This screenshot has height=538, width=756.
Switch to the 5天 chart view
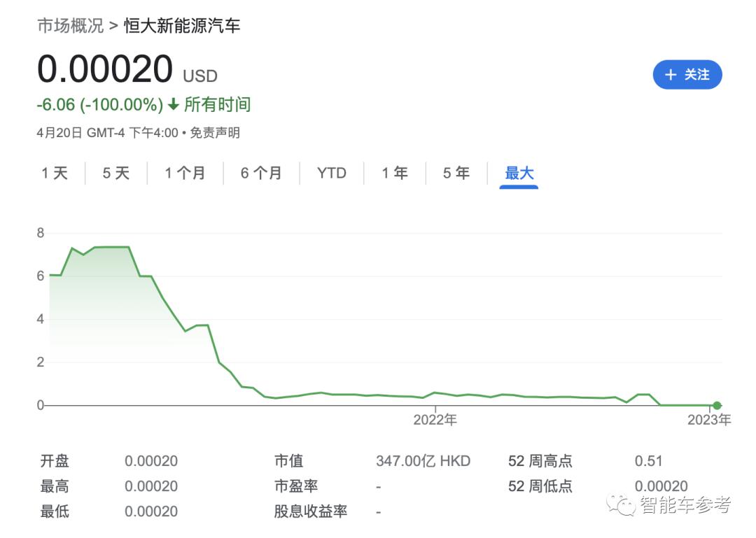pyautogui.click(x=115, y=173)
